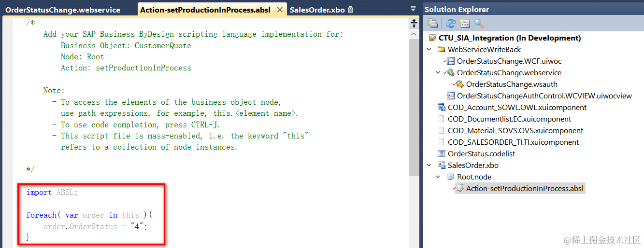Click the 'order.OrderStatus' assignment line
This screenshot has height=248, width=644.
[95, 226]
